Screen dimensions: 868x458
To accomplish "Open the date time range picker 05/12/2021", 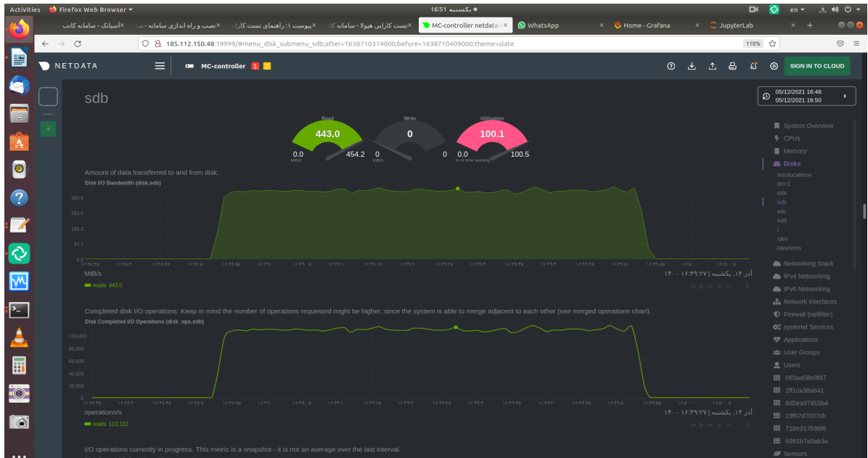I will (x=806, y=96).
